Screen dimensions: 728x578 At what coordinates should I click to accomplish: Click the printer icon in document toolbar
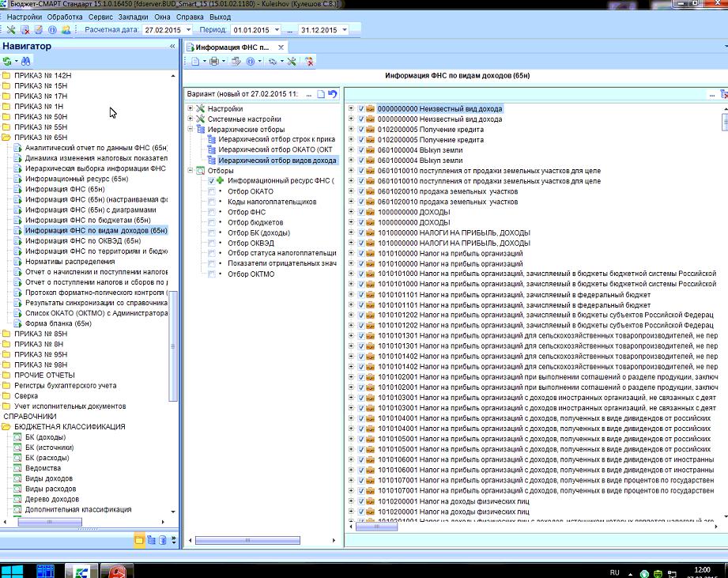215,61
